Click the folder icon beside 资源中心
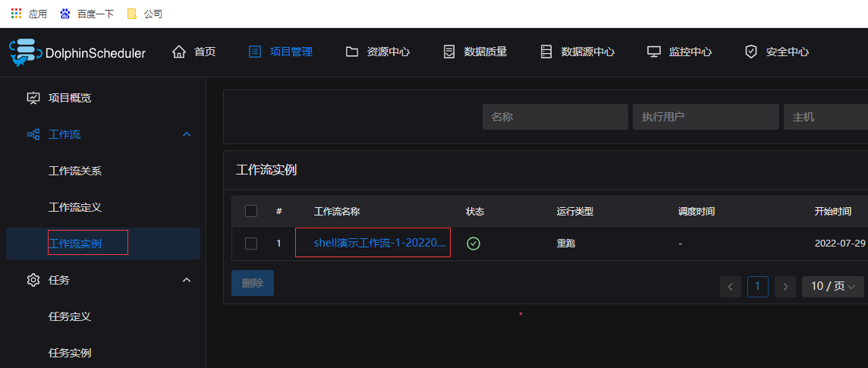 (x=351, y=52)
